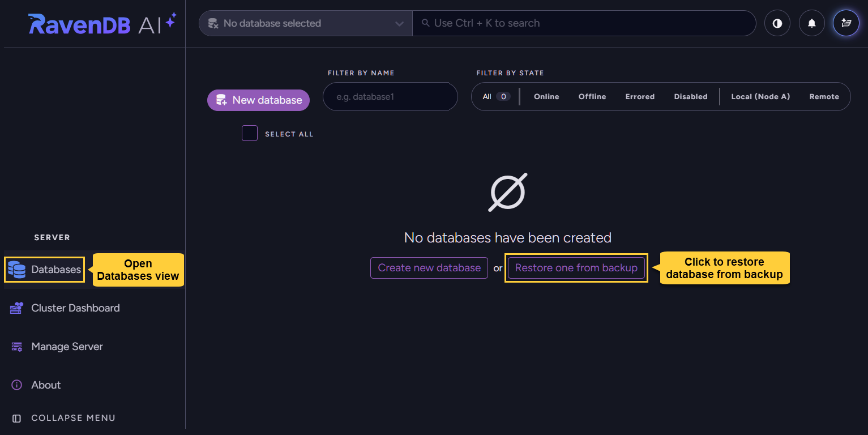Open Manage Server from the sidebar
Screen dimensions: 868x435
[67, 346]
